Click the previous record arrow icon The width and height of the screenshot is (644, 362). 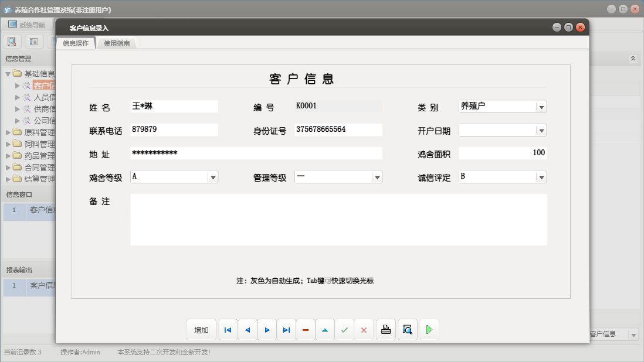click(247, 329)
